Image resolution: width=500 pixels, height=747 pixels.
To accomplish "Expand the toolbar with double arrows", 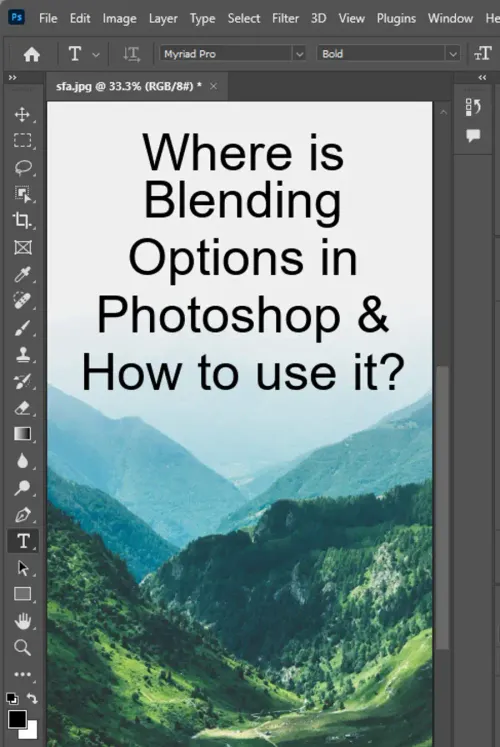I will click(x=12, y=77).
